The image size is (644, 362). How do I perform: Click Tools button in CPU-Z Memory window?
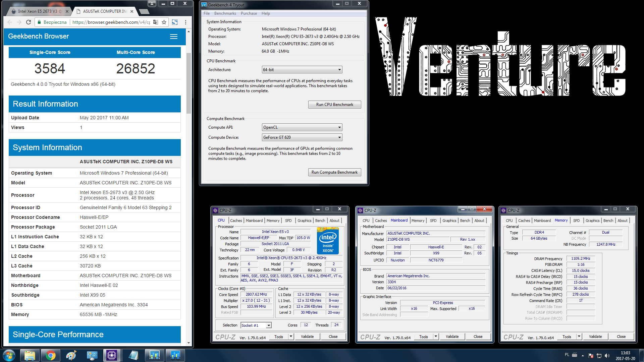click(567, 337)
